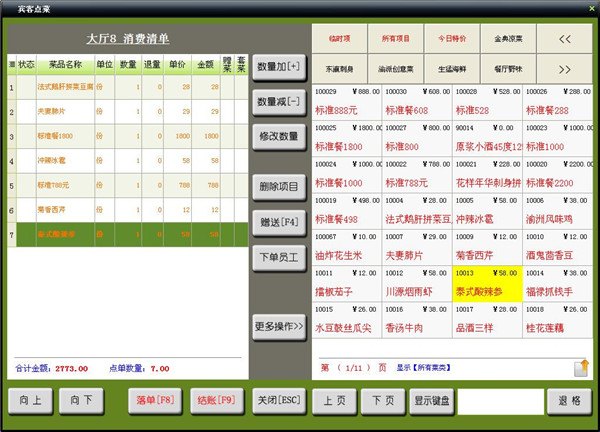Image resolution: width=600 pixels, height=432 pixels.
Task: Pick the 水豆豉丝瓜尖 dish tile
Action: [x=347, y=320]
